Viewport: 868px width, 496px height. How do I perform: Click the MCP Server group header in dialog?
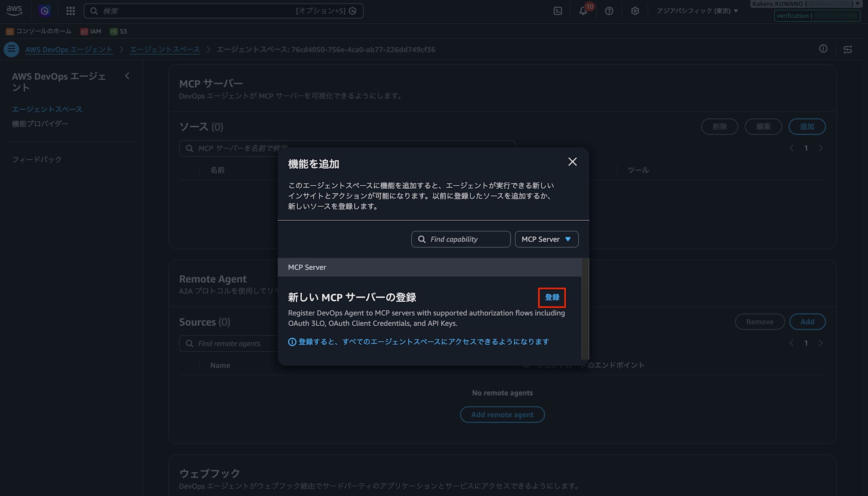click(x=430, y=268)
